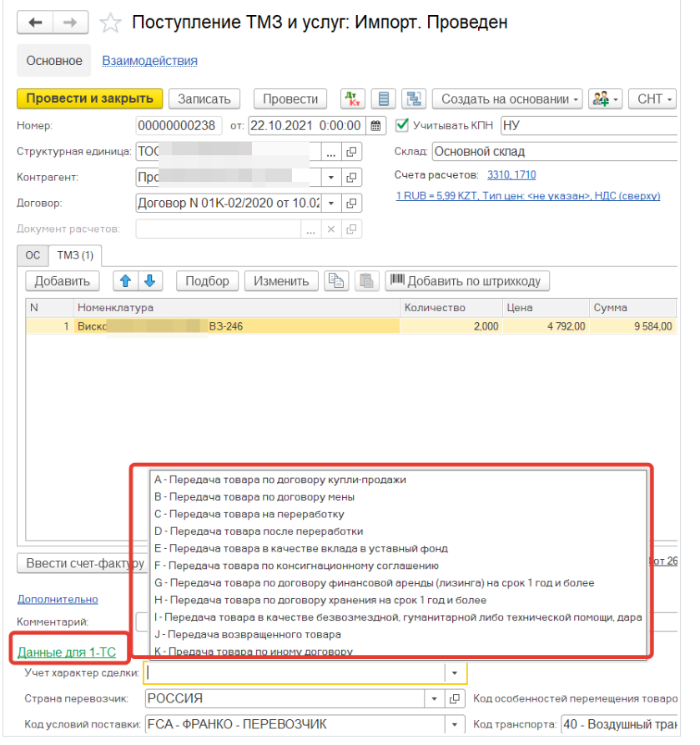This screenshot has height=745, width=700.
Task: Open the Данные для 1-ТС link
Action: pos(66,651)
